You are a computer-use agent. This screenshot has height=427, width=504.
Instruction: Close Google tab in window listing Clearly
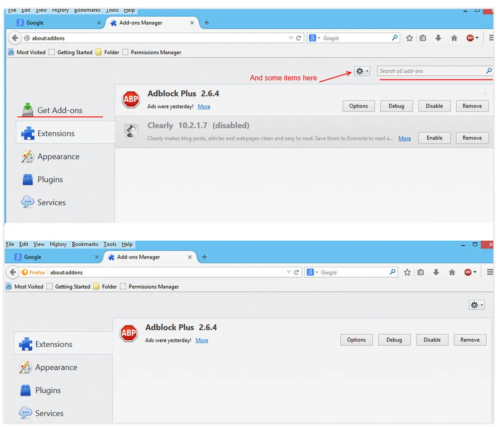coord(99,23)
